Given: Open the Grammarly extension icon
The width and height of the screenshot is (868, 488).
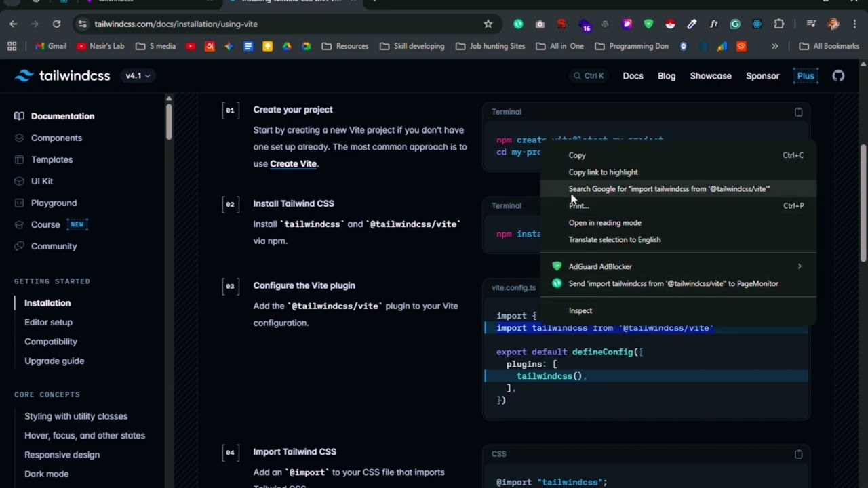Looking at the screenshot, I should point(735,24).
